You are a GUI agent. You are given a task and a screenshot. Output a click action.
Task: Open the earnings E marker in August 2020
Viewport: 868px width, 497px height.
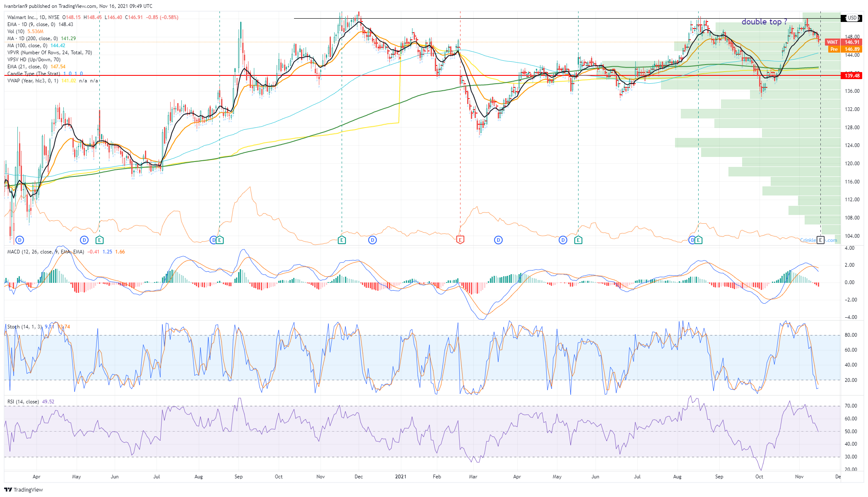click(x=220, y=240)
